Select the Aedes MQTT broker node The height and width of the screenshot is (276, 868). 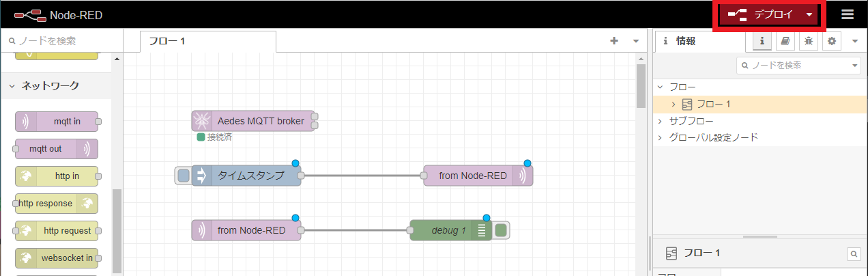[253, 121]
